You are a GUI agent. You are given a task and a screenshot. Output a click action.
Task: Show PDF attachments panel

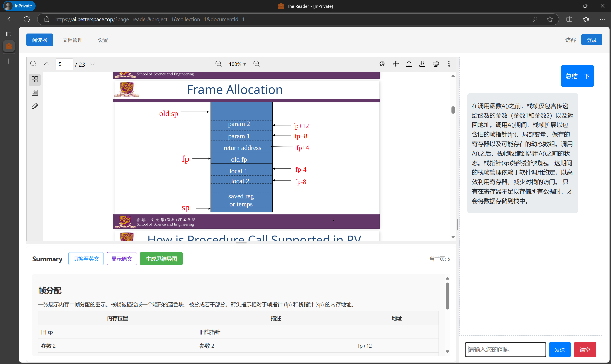click(x=35, y=106)
